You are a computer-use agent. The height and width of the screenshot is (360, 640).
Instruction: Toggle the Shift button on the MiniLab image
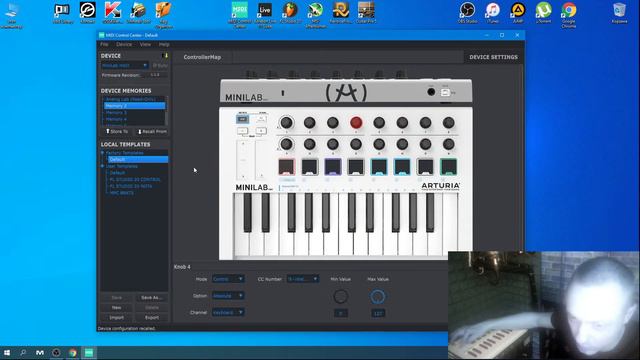(242, 119)
